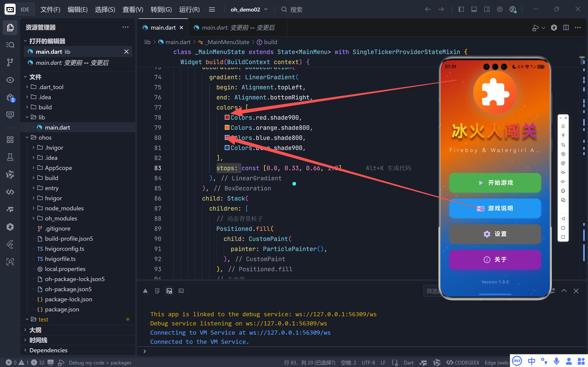Expand the .dart_tool folder
This screenshot has height=367, width=588.
[51, 87]
